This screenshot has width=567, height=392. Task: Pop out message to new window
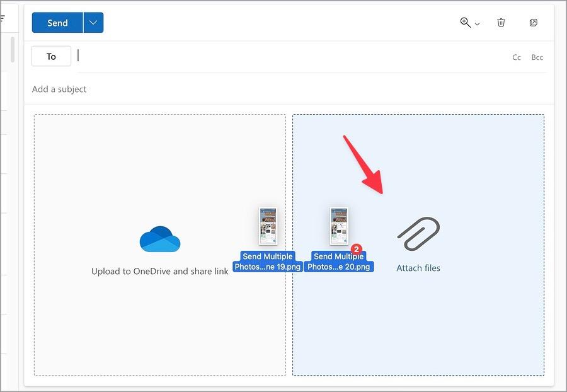point(534,23)
